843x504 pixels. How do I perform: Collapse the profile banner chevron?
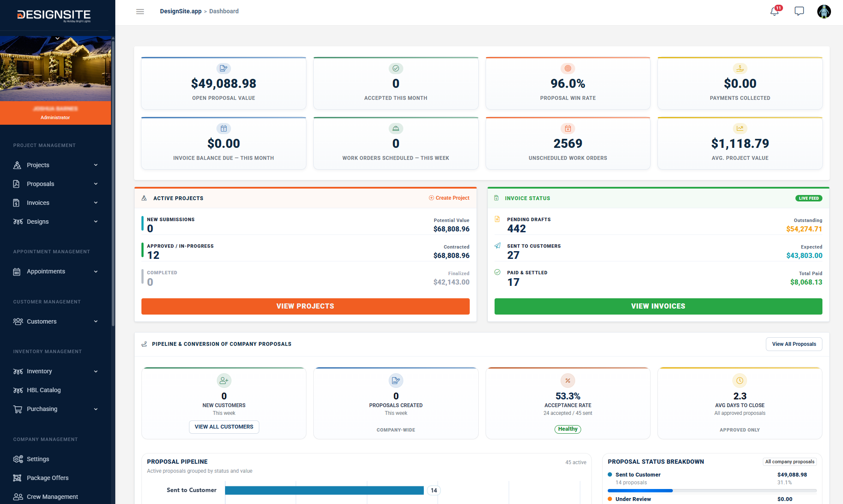(57, 39)
